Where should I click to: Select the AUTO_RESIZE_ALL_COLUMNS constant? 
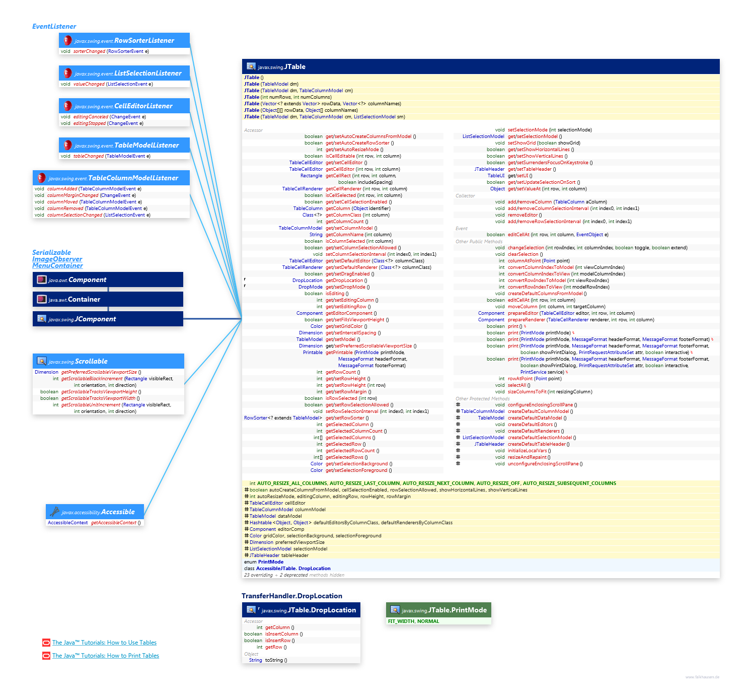point(292,483)
